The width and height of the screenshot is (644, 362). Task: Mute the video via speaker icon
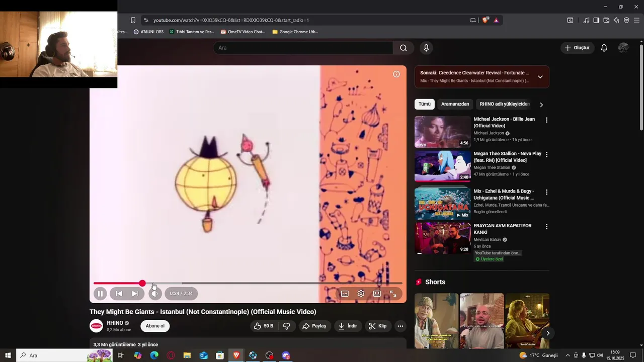click(x=155, y=294)
